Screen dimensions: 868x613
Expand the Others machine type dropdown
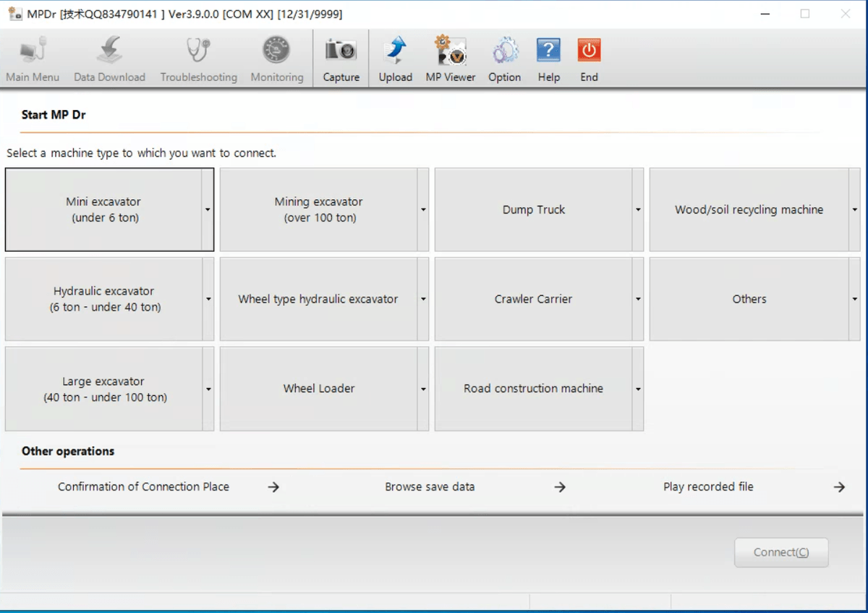pyautogui.click(x=854, y=299)
